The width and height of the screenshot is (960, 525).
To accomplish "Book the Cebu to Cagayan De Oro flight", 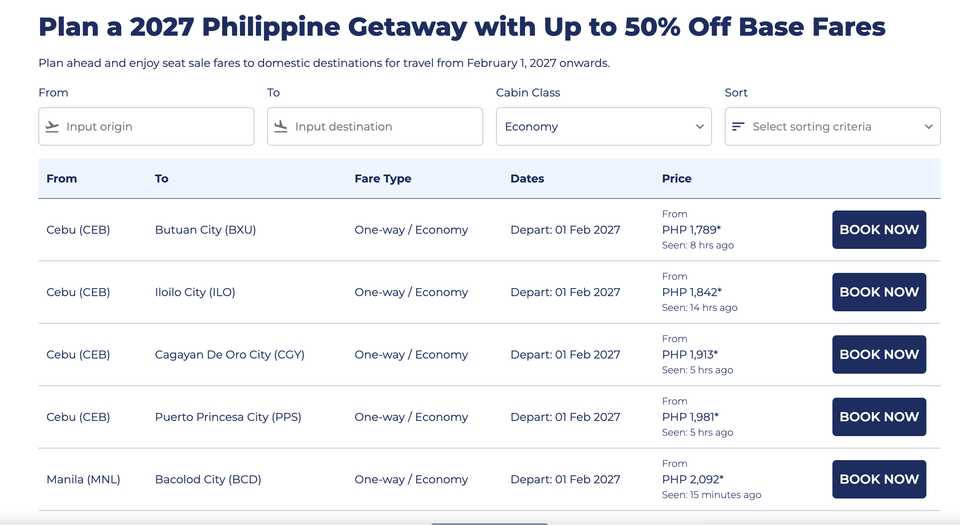I will pos(879,354).
